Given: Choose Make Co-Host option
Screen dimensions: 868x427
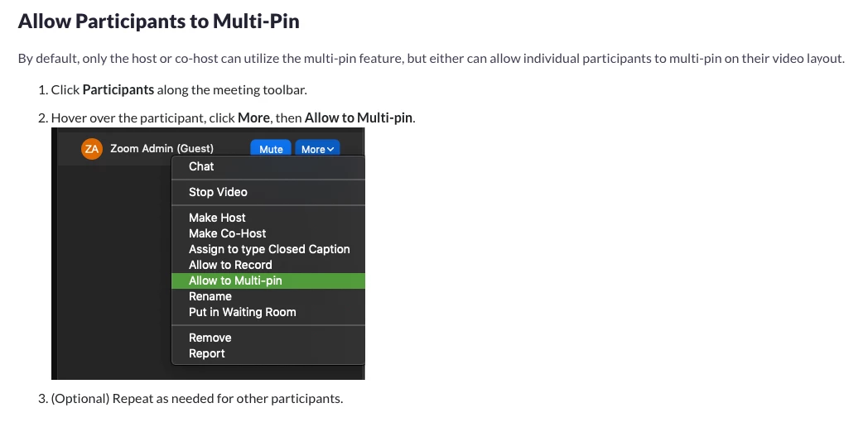Looking at the screenshot, I should coord(268,233).
